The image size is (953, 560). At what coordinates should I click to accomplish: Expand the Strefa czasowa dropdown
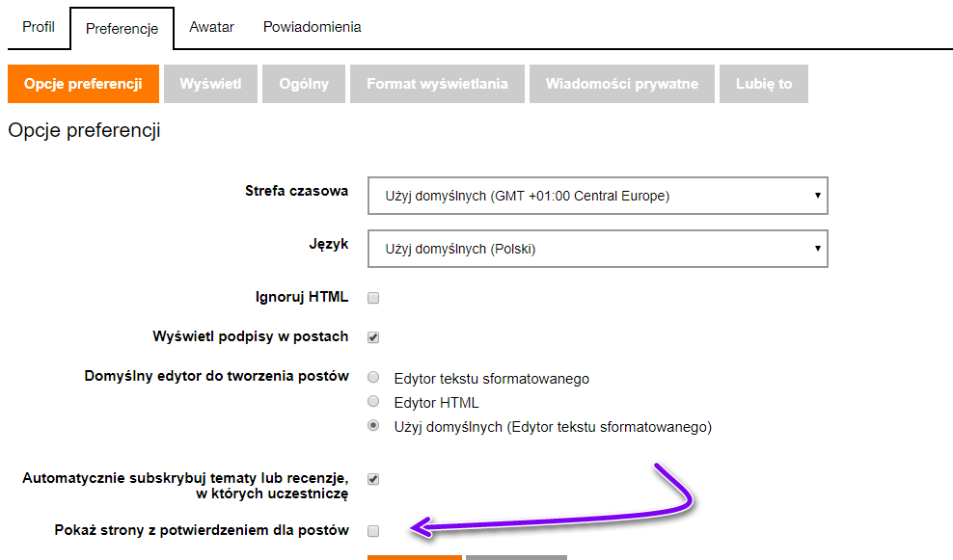598,196
